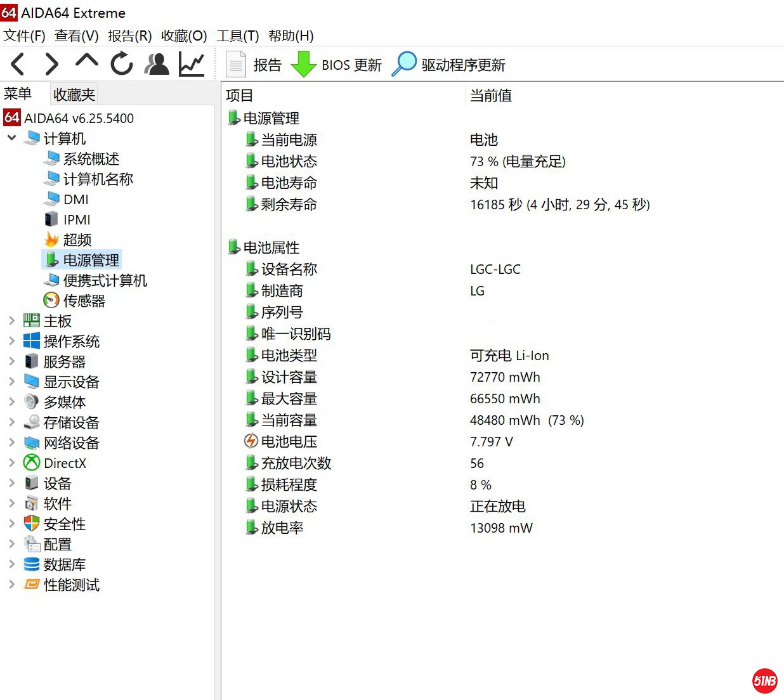
Task: Select 传感器 in the sidebar tree
Action: 84,301
